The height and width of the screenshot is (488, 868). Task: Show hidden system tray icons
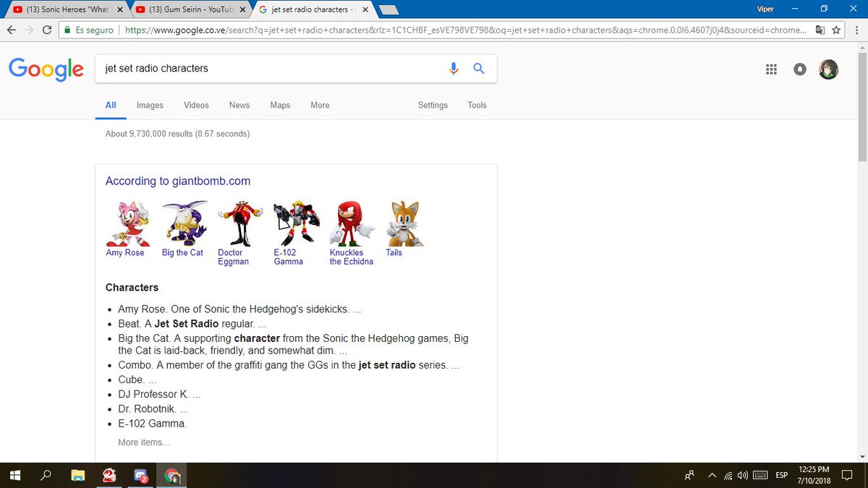point(712,476)
